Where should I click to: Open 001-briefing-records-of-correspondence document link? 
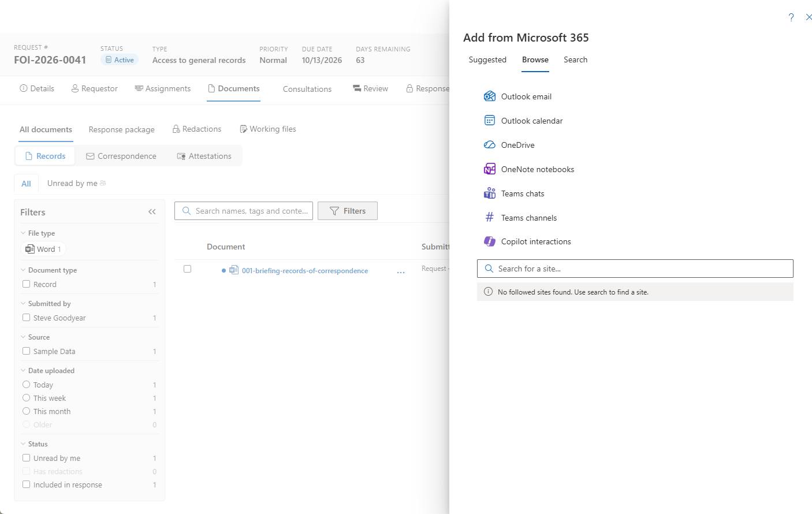click(x=305, y=270)
